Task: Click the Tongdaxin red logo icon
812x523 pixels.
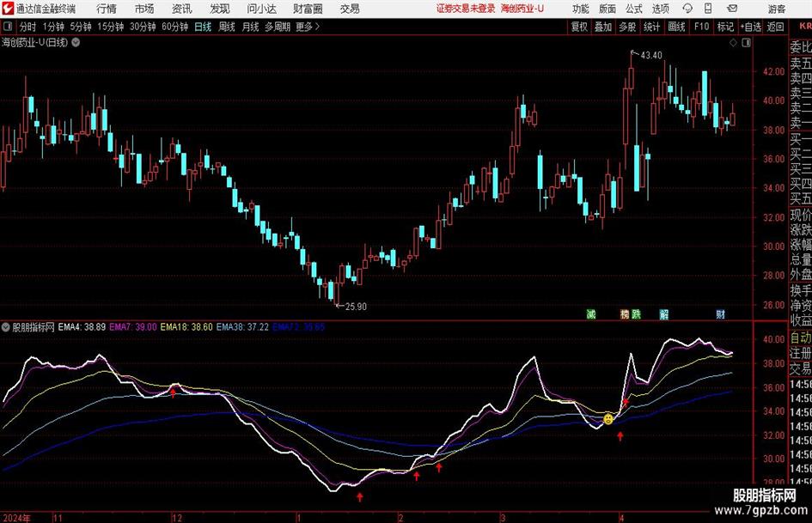Action: point(7,9)
